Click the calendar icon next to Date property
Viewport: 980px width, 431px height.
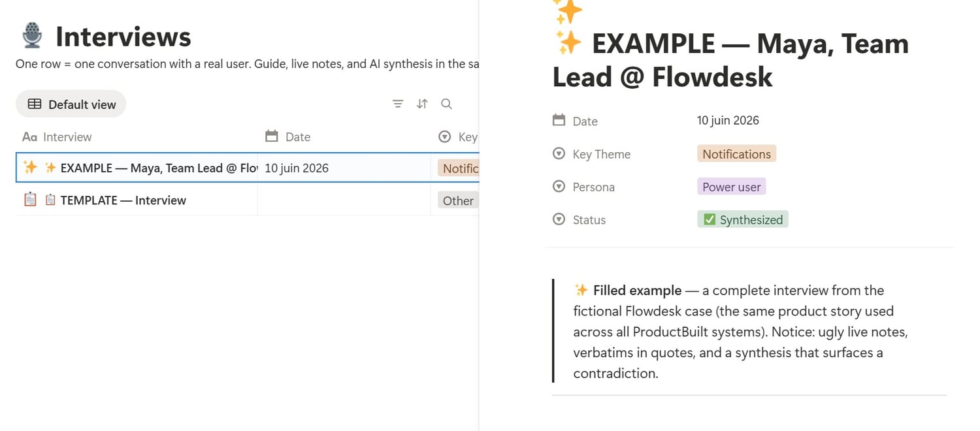[559, 121]
